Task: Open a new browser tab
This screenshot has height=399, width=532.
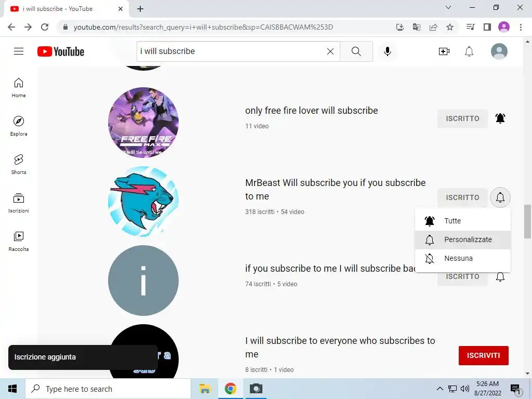Action: (x=140, y=9)
